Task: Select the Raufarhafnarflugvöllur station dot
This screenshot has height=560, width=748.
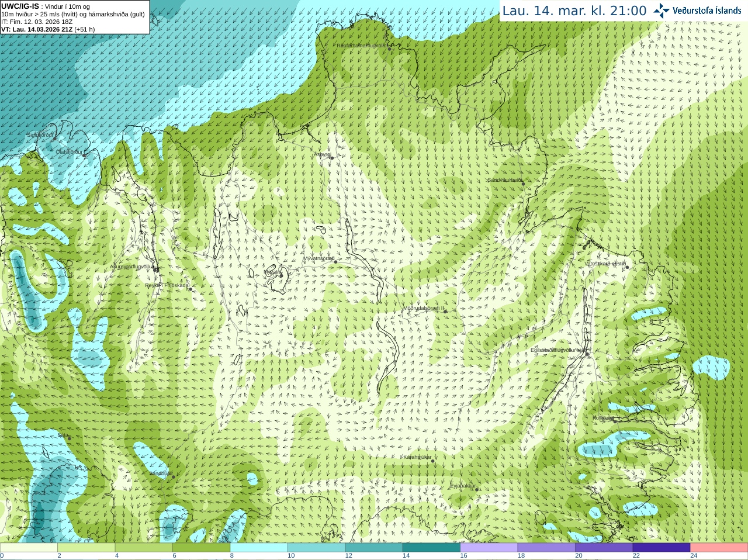Action: pyautogui.click(x=390, y=49)
